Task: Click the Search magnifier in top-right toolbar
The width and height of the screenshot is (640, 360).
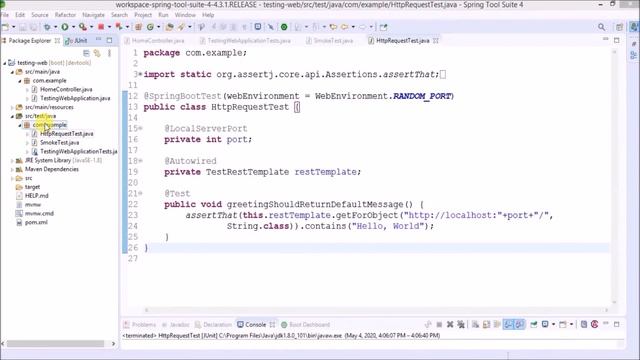Action: coord(602,27)
